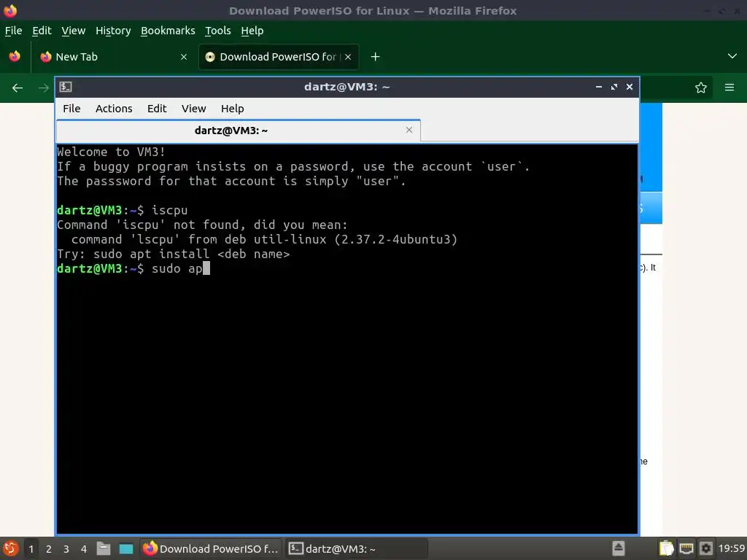Open the Firefox hamburger application menu
This screenshot has width=747, height=560.
[x=729, y=87]
